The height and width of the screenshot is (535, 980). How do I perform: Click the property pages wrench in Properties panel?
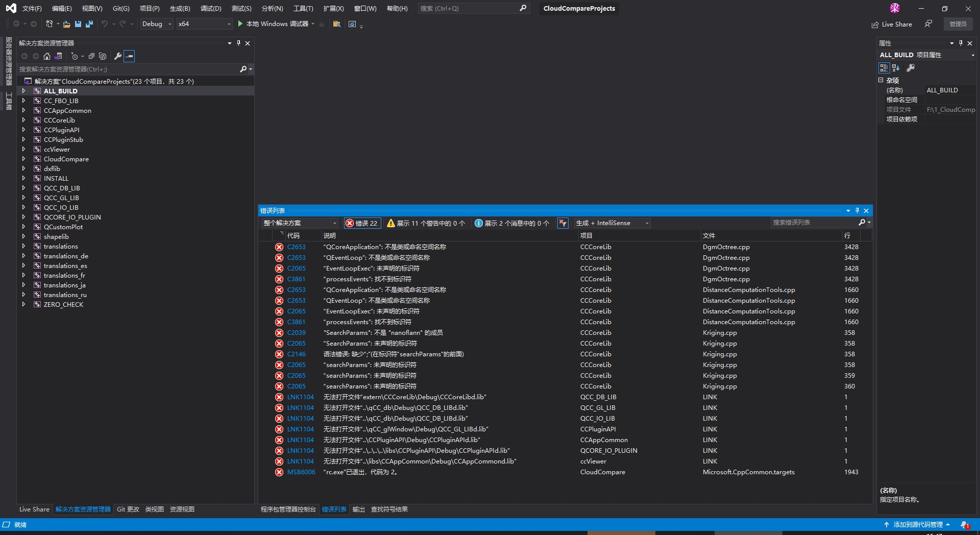911,68
